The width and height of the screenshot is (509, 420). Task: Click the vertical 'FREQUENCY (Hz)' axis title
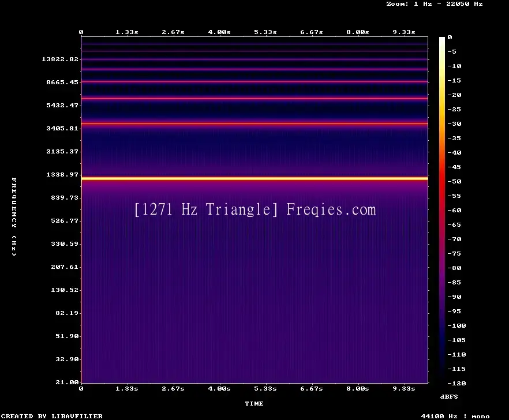[x=14, y=216]
